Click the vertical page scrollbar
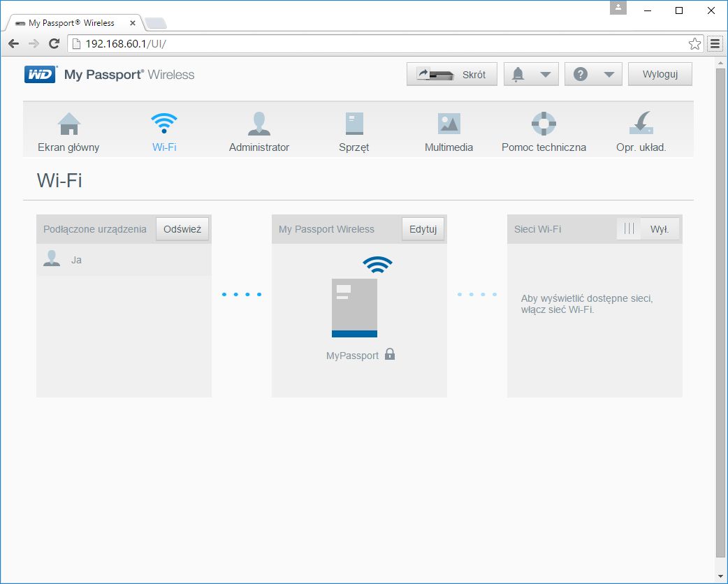 720,314
